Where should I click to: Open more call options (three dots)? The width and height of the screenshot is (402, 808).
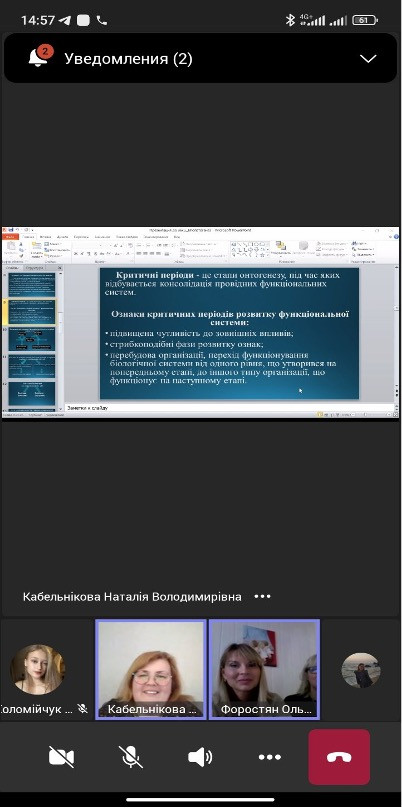270,757
